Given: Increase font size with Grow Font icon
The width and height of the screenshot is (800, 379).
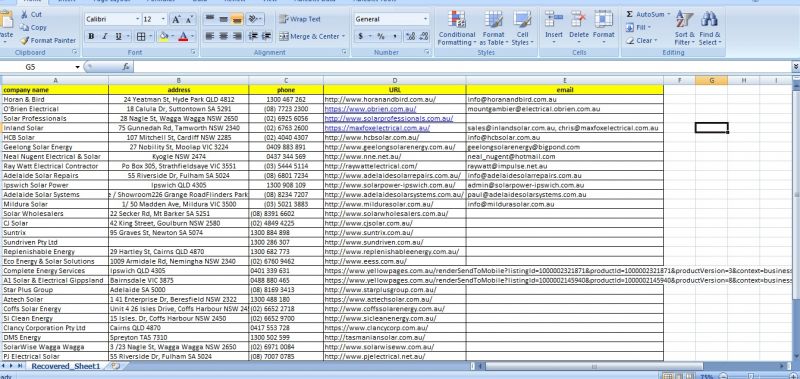Looking at the screenshot, I should (176, 19).
